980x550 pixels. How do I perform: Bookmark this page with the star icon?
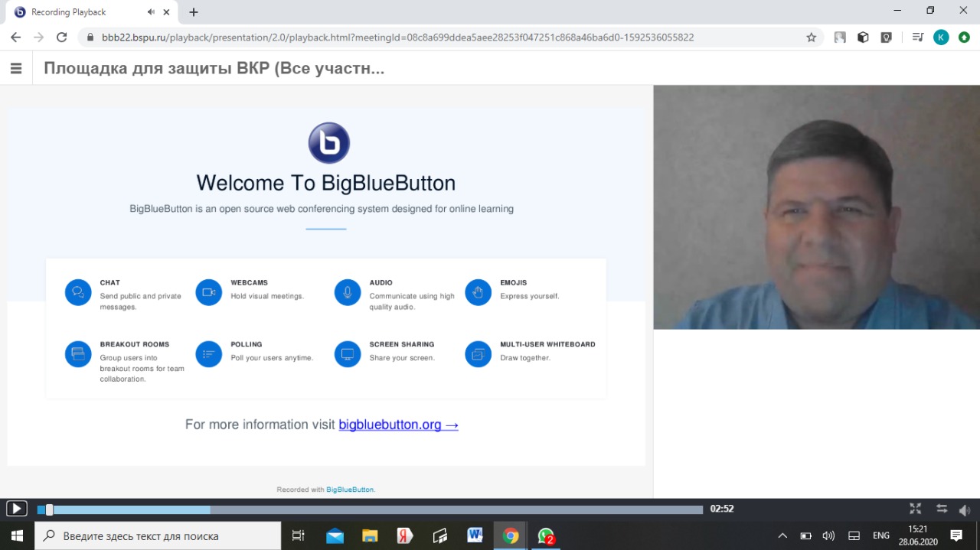(x=812, y=37)
